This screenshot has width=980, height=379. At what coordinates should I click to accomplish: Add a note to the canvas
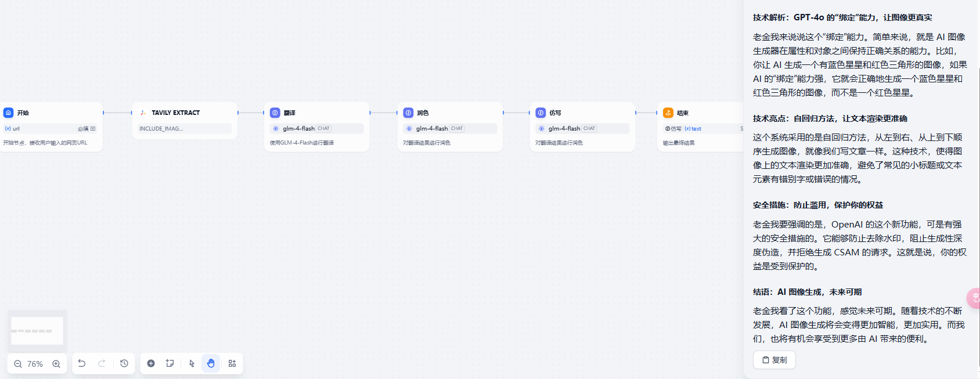(x=170, y=363)
